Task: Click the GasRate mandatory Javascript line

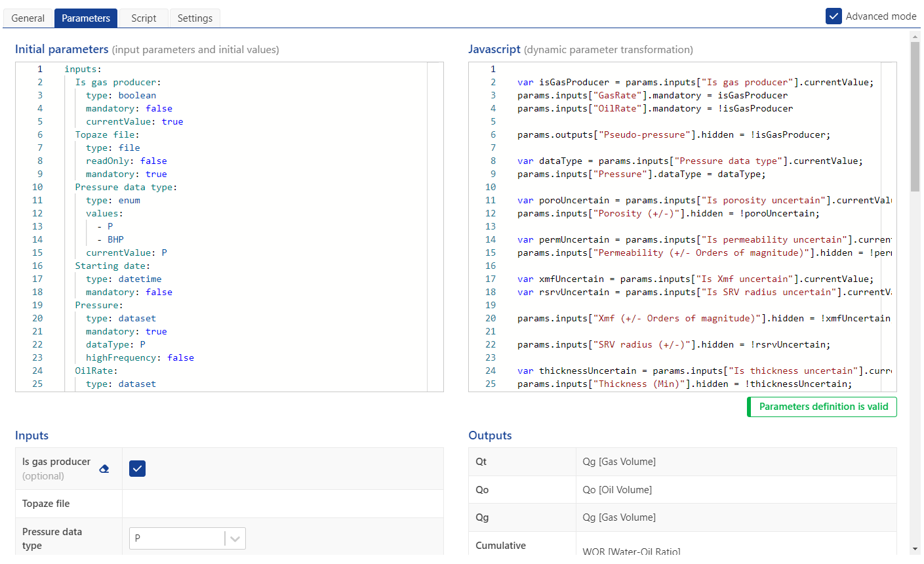Action: coord(653,95)
